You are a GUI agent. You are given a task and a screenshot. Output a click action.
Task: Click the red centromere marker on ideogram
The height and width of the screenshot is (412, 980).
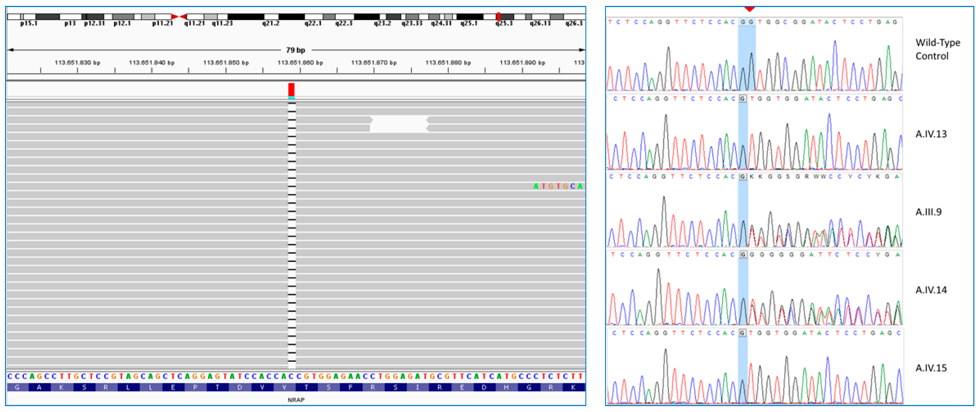click(179, 16)
